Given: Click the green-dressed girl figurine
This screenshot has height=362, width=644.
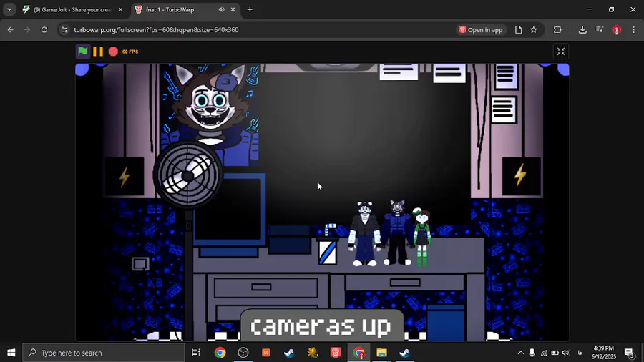Looking at the screenshot, I should pos(421,238).
